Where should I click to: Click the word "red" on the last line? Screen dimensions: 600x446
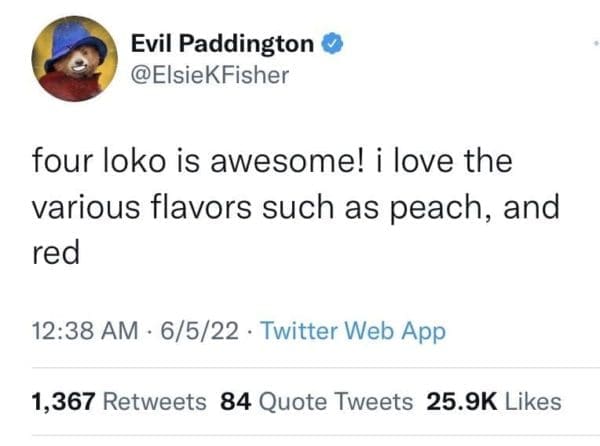pos(55,253)
